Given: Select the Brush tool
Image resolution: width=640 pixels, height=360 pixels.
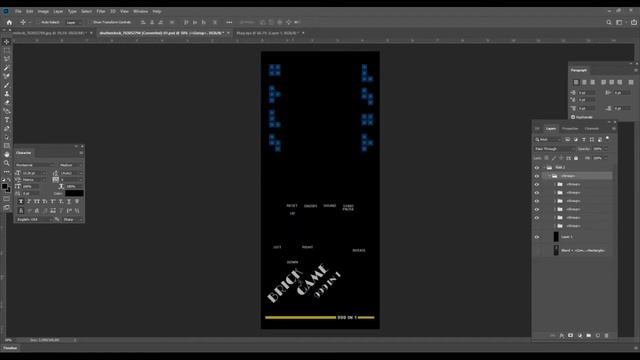Looking at the screenshot, I should 7,85.
